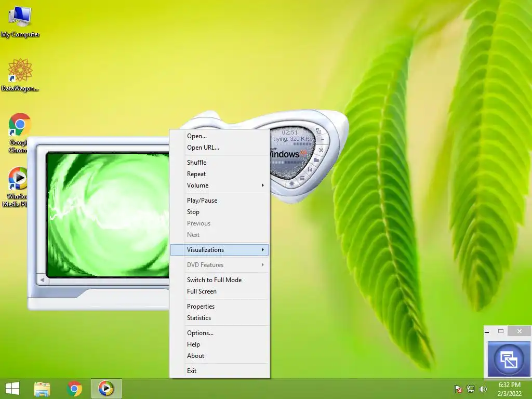Screen dimensions: 532x399
Task: Toggle Repeat in the context menu
Action: (x=220, y=174)
